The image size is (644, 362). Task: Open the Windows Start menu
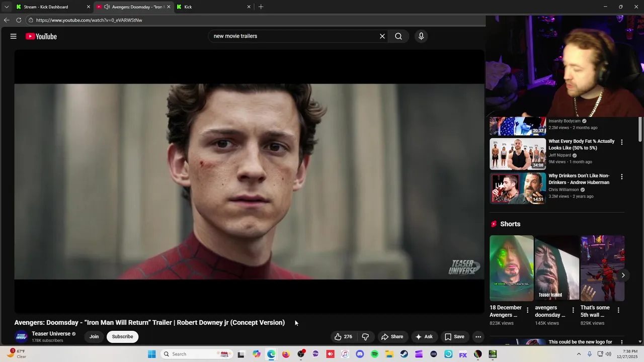click(x=151, y=354)
